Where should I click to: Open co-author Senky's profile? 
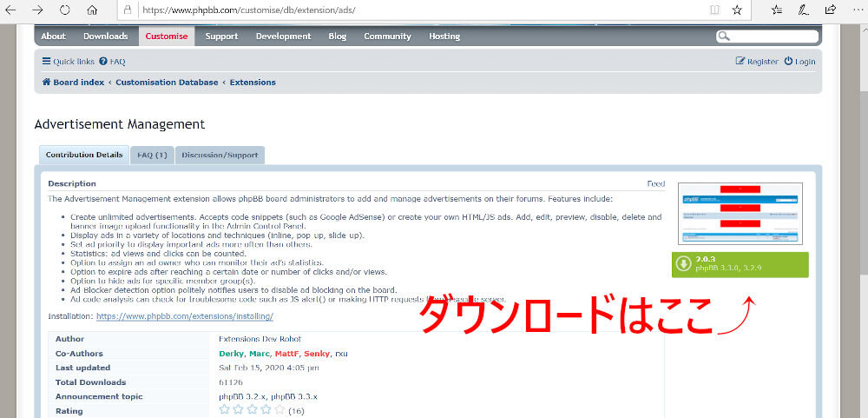[x=317, y=353]
